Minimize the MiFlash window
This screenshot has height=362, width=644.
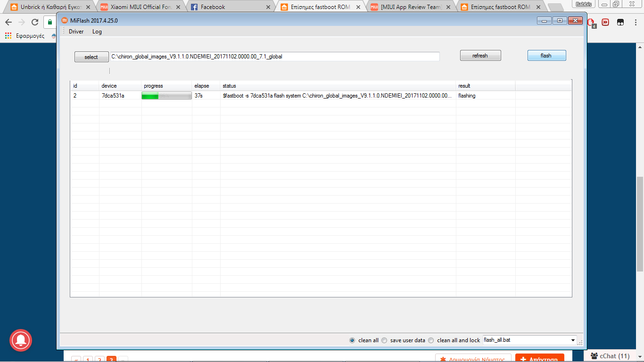(x=545, y=21)
